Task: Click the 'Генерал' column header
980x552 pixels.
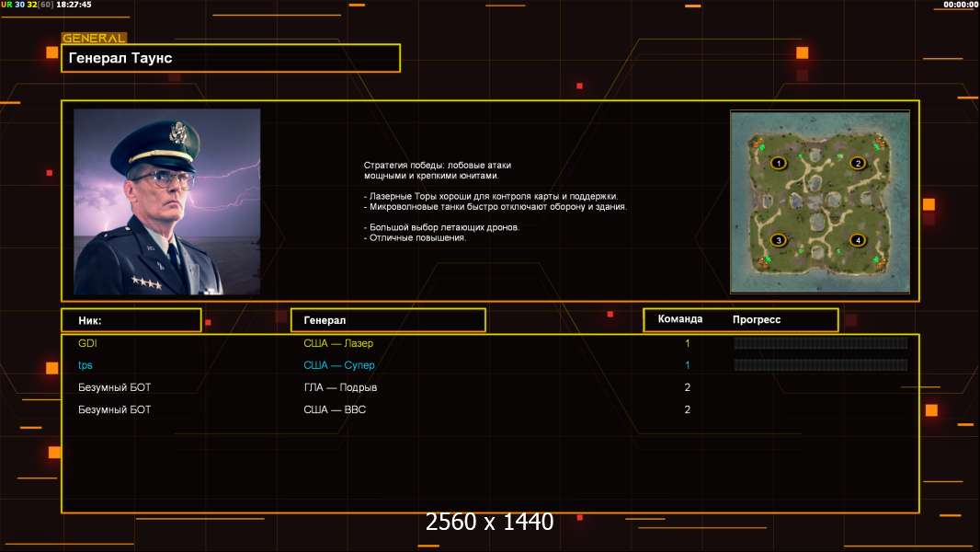Action: click(388, 320)
